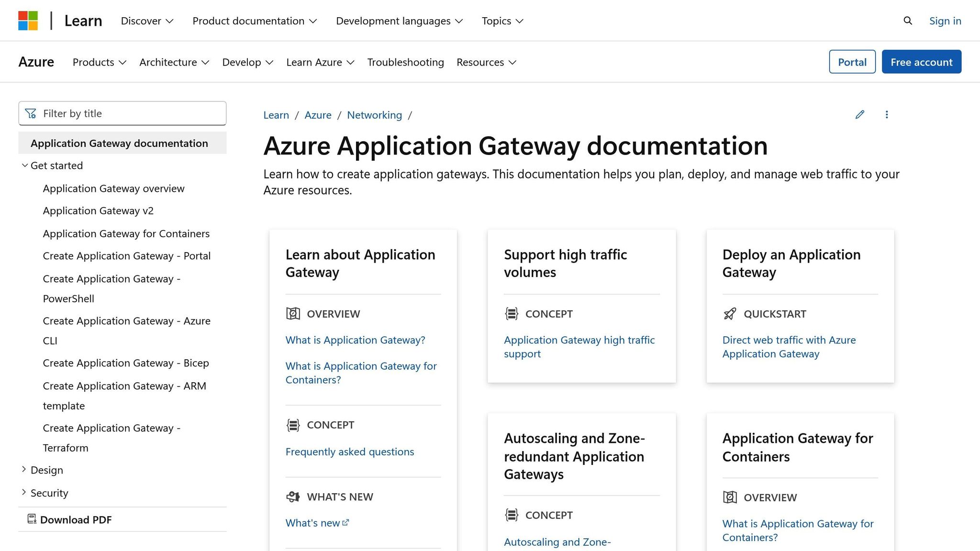This screenshot has width=980, height=551.
Task: Open Application Gateway for Containers sidebar item
Action: coord(126,233)
